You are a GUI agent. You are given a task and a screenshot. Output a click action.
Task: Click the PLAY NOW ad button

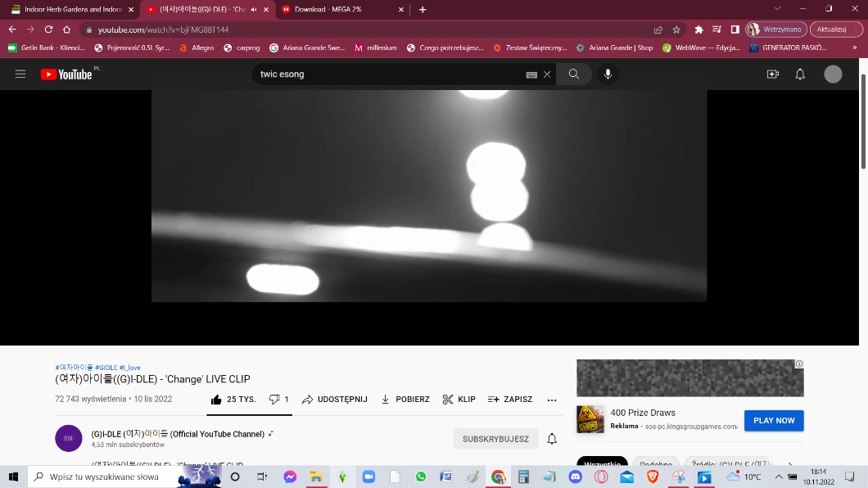click(774, 421)
